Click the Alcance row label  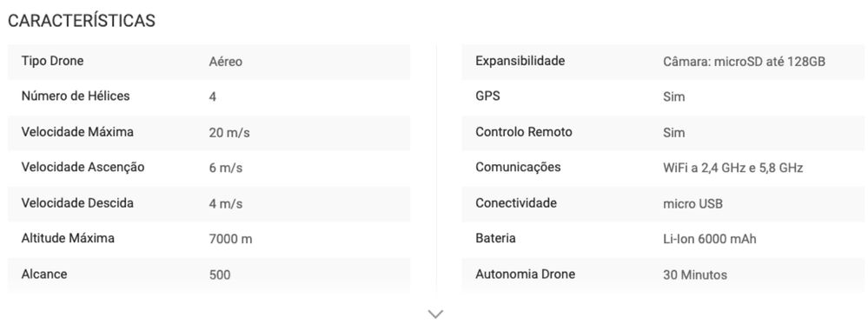coord(44,274)
